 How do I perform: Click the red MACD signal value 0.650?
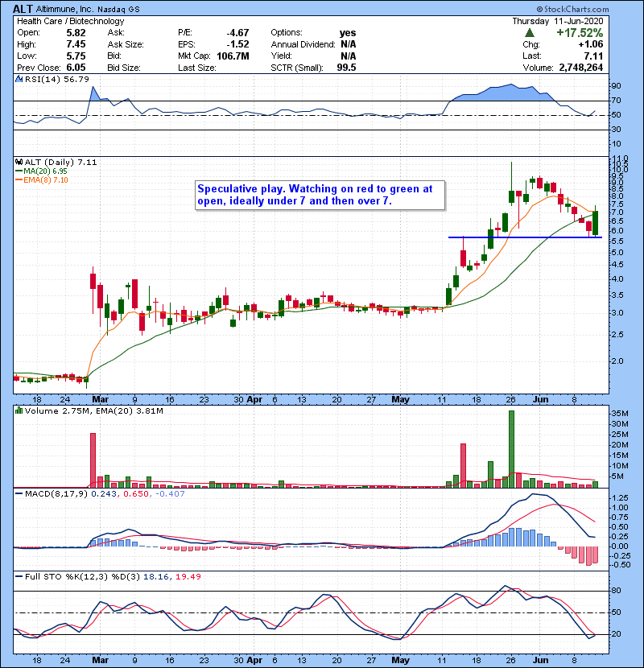tap(136, 494)
